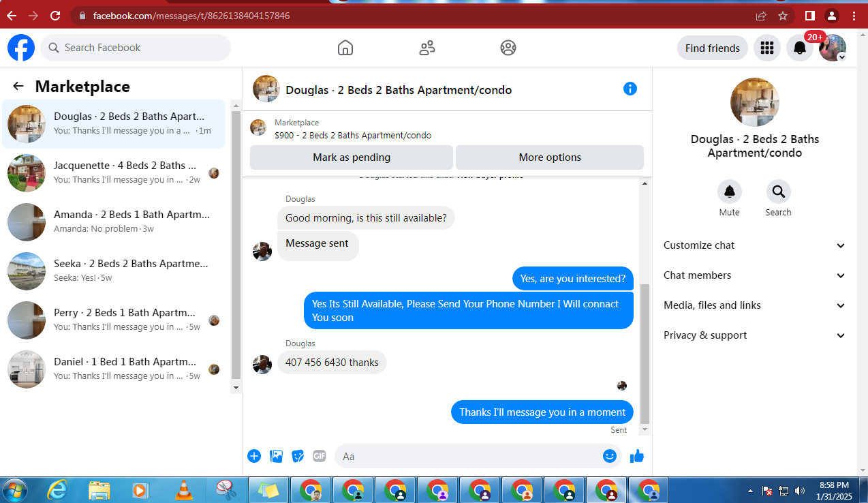This screenshot has height=503, width=868.
Task: Click the chat messages scrollbar thumb
Action: pos(645,354)
